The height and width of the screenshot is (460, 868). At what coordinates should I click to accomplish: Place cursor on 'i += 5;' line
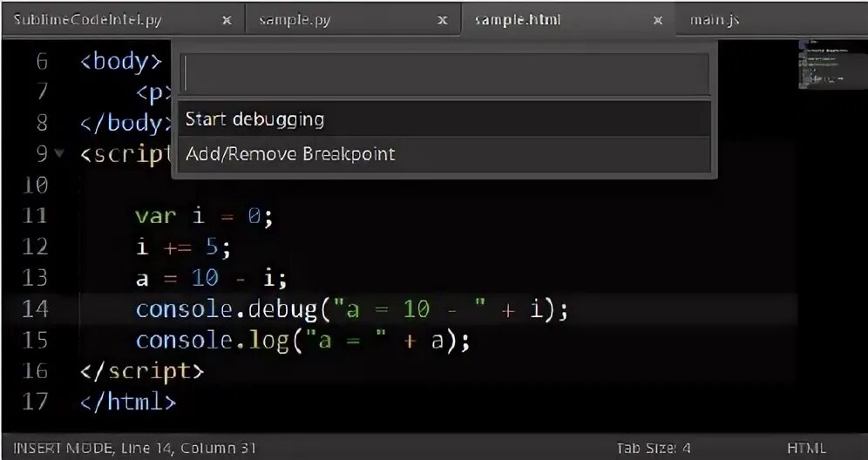pyautogui.click(x=183, y=247)
